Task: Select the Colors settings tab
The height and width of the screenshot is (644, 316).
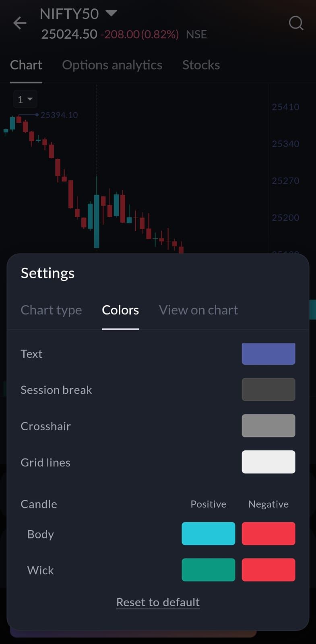Action: [x=120, y=310]
